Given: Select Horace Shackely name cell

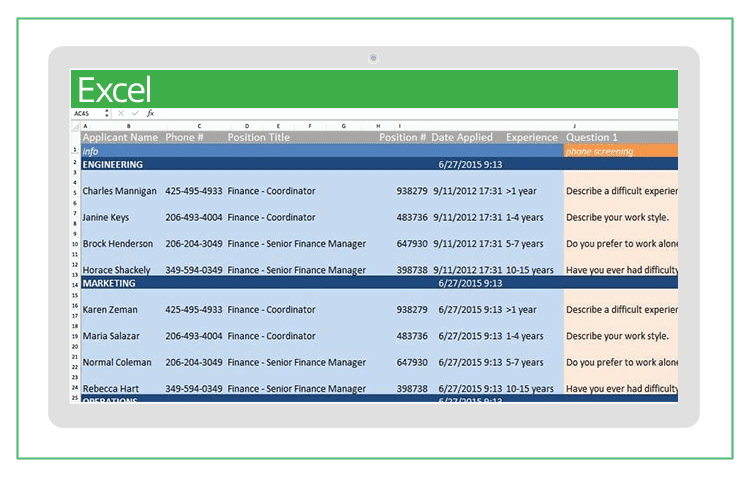Looking at the screenshot, I should (x=117, y=270).
